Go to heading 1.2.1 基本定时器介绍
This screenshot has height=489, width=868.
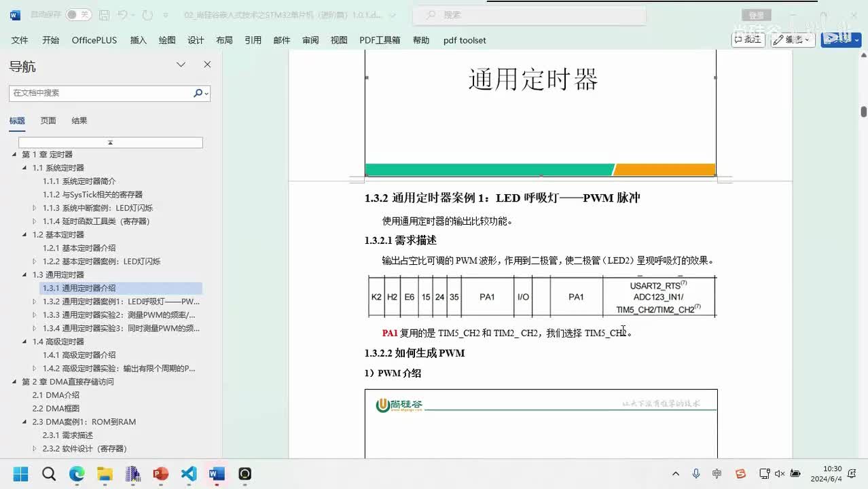click(79, 248)
